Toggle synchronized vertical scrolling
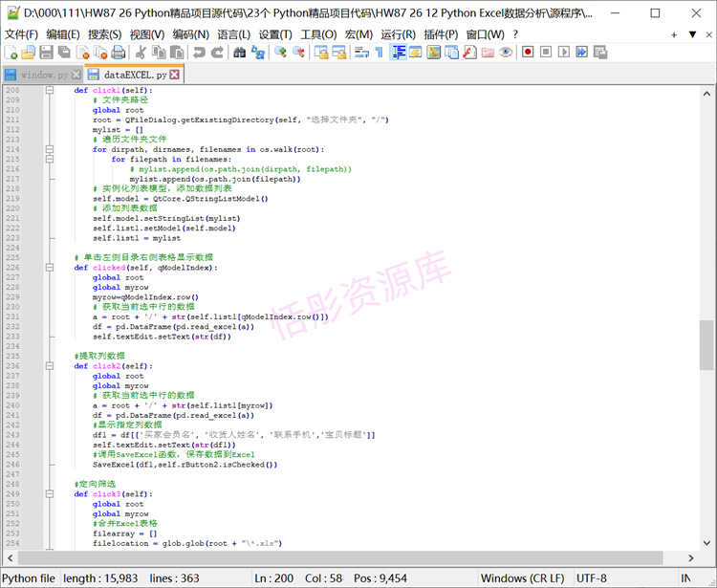 (321, 53)
